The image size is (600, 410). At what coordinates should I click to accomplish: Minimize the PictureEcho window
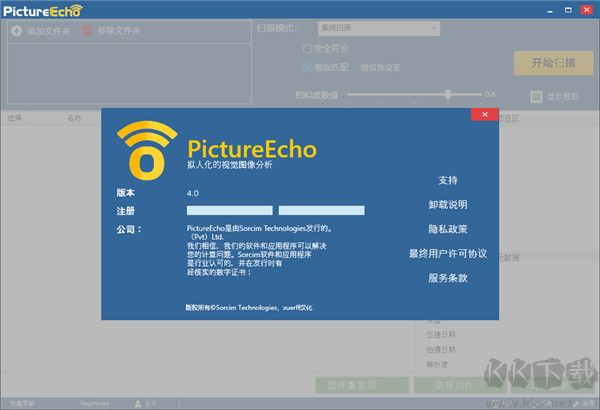click(x=550, y=11)
